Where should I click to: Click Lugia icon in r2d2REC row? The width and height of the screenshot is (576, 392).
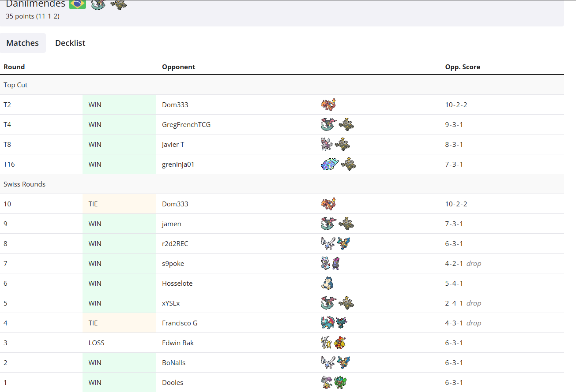pyautogui.click(x=328, y=243)
